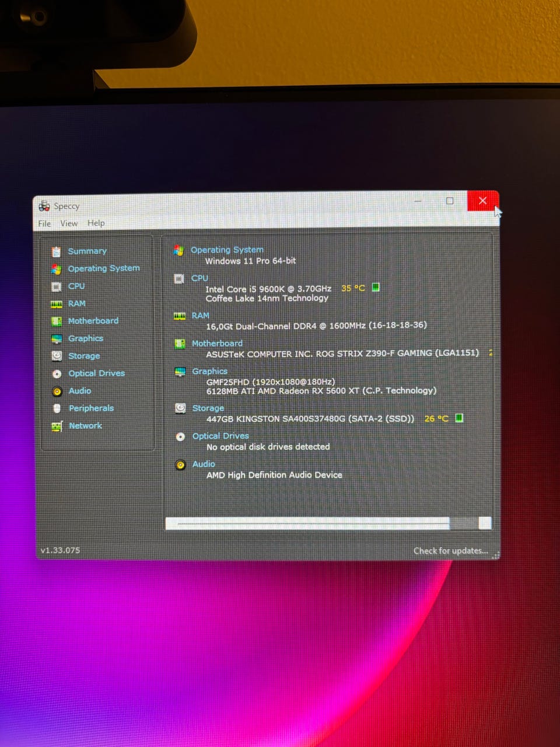560x747 pixels.
Task: Select Motherboard in the sidebar list
Action: pyautogui.click(x=93, y=321)
